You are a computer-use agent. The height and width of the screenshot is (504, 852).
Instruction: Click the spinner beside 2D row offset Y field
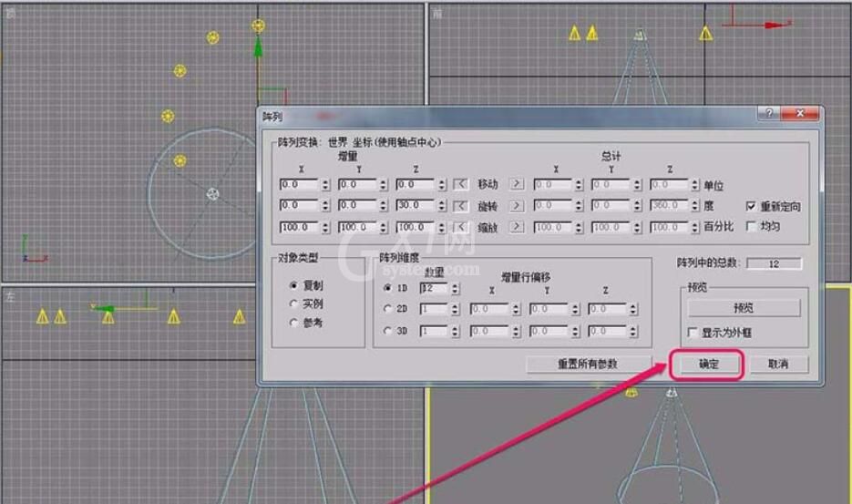click(x=575, y=309)
